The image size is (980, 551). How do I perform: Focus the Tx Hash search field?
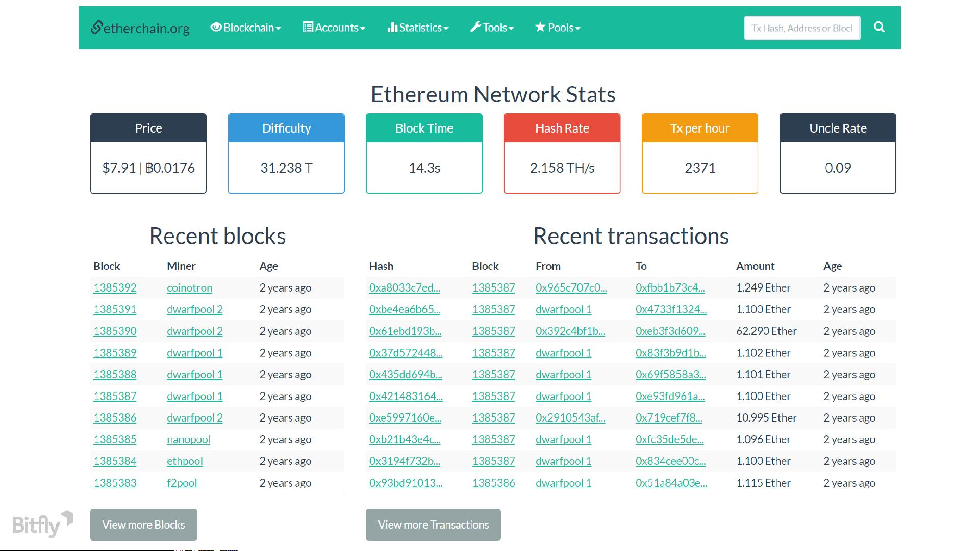[x=802, y=28]
